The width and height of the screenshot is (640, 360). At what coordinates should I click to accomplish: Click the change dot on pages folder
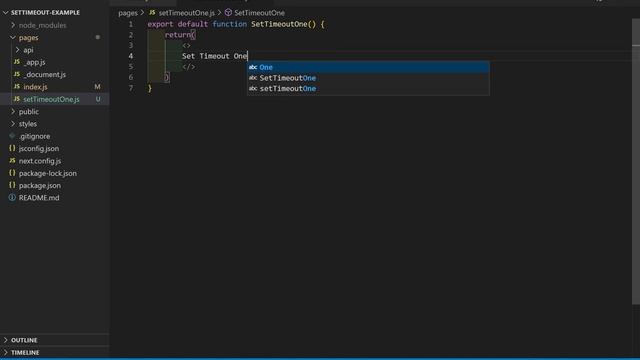point(98,37)
